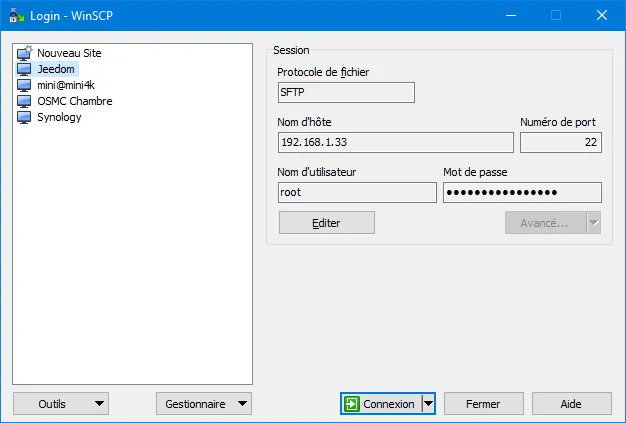Minimize the WinSCP Login window
The height and width of the screenshot is (423, 626).
coord(511,16)
